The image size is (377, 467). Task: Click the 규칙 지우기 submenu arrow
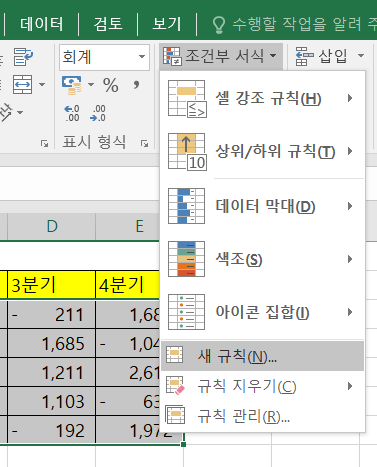click(350, 386)
